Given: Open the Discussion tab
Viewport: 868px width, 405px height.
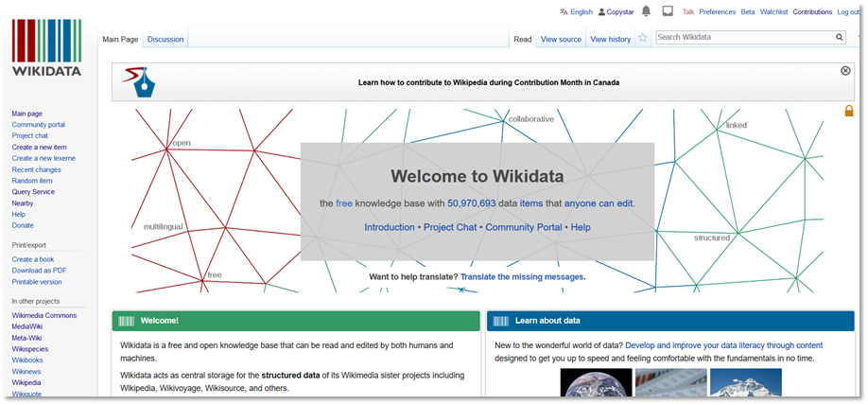Looking at the screenshot, I should coord(165,40).
